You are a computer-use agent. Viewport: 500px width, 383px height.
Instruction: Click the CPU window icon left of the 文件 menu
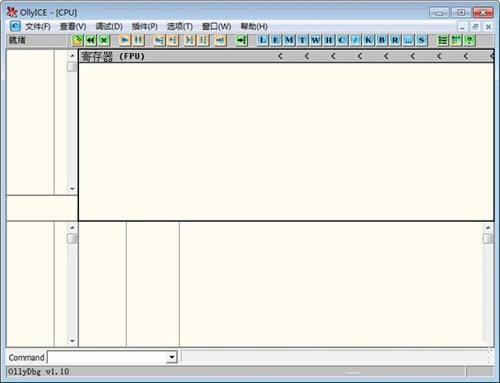point(15,26)
